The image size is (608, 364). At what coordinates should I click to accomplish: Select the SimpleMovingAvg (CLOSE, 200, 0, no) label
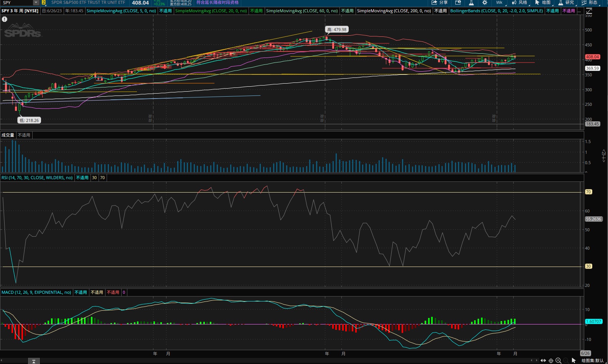[x=394, y=11]
